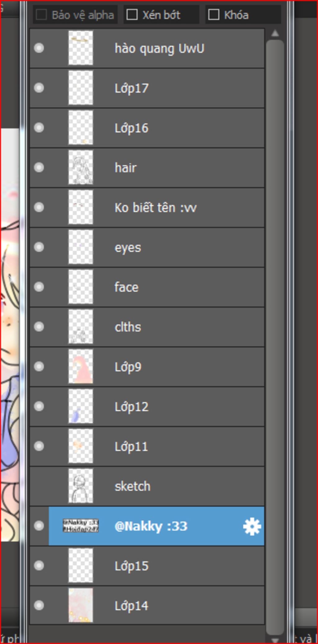Viewport: 318px width, 644px height.
Task: Toggle visibility of Lớp9 layer
Action: click(x=39, y=366)
